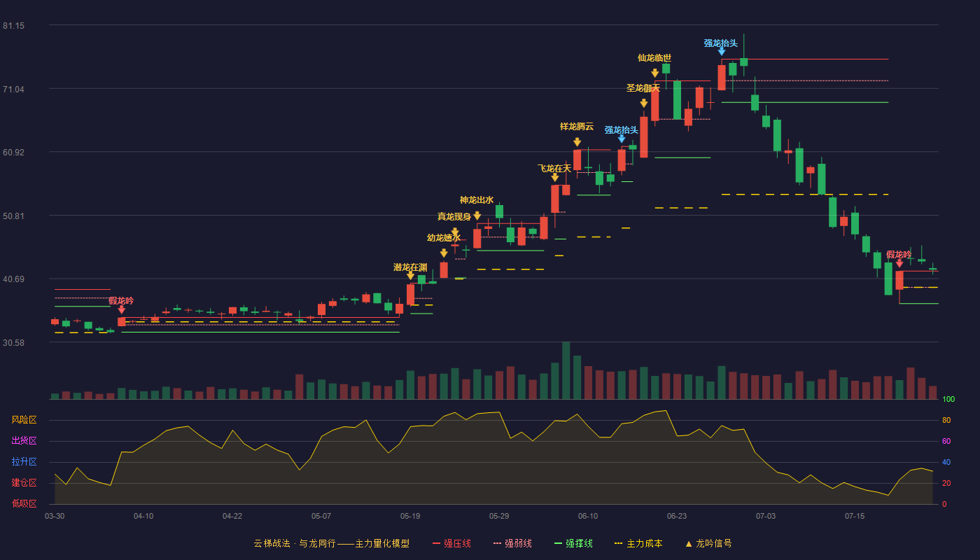Hide the 主力成本 series via legend
Image resolution: width=980 pixels, height=560 pixels.
[x=638, y=543]
